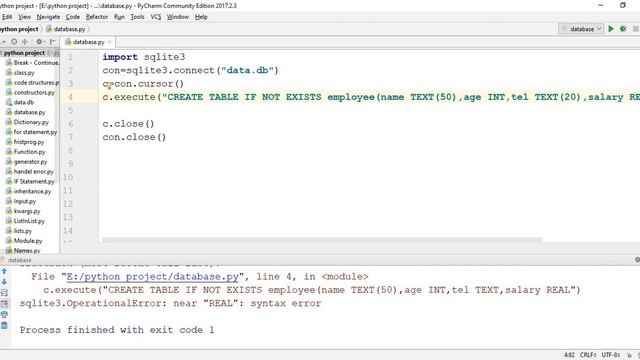Open inheritance.py in project tree
Screen dimensions: 640x360
29,191
